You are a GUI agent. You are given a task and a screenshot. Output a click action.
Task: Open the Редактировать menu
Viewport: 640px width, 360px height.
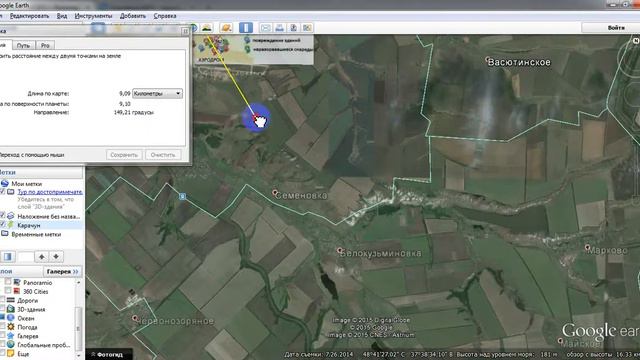(x=29, y=16)
